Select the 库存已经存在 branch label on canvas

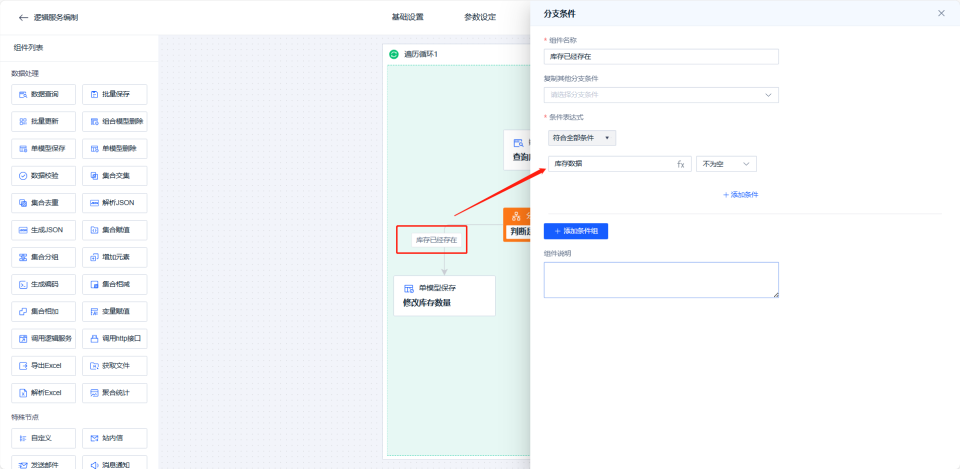pyautogui.click(x=437, y=240)
